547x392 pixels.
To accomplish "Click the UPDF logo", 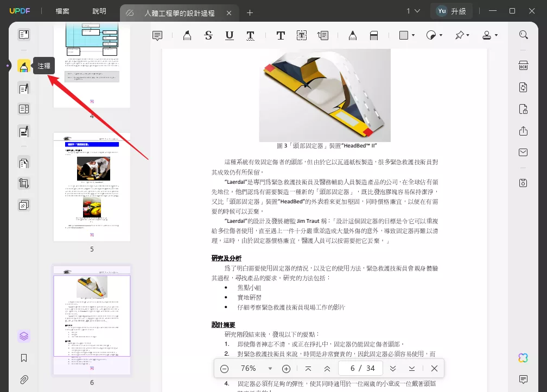I will click(x=20, y=11).
